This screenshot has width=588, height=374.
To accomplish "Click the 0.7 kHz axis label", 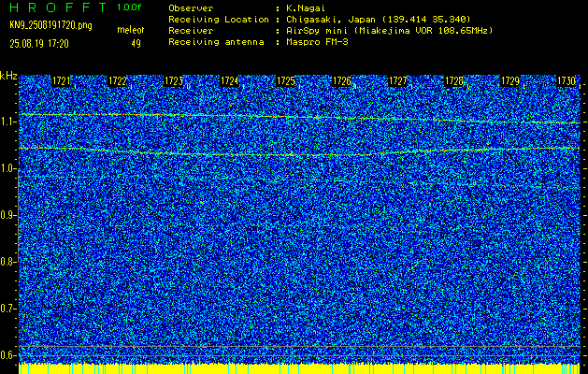I will (x=7, y=309).
